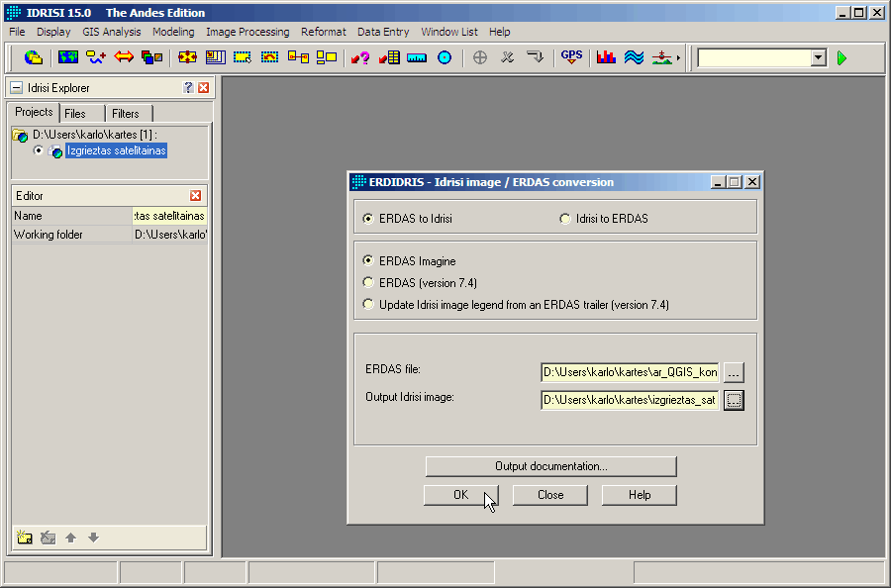This screenshot has height=588, width=891.
Task: Open the Image Processing menu
Action: point(247,32)
